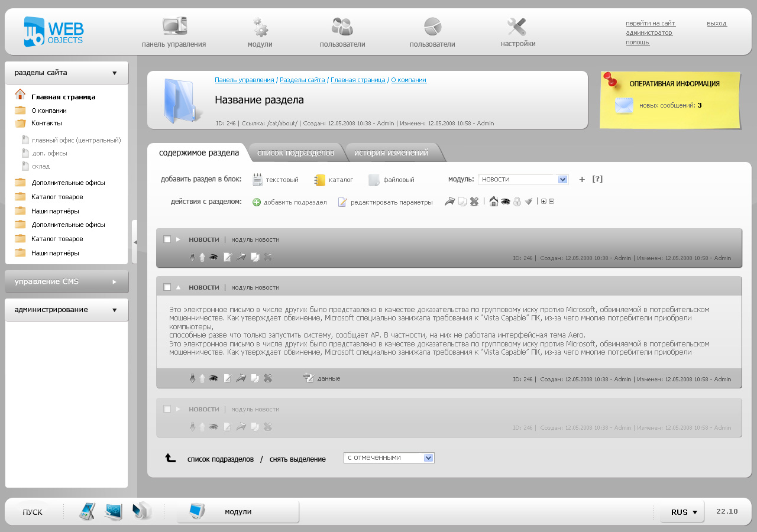This screenshot has height=532, width=757.
Task: Click the home icon in section actions
Action: (x=494, y=201)
